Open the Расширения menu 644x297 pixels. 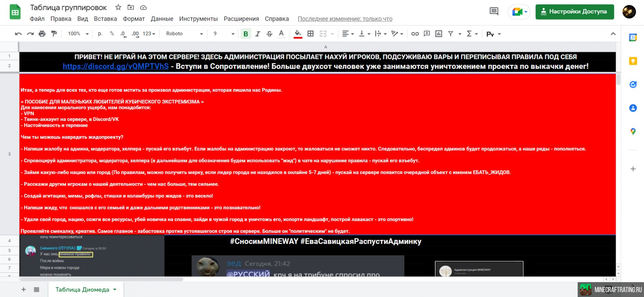(x=241, y=19)
